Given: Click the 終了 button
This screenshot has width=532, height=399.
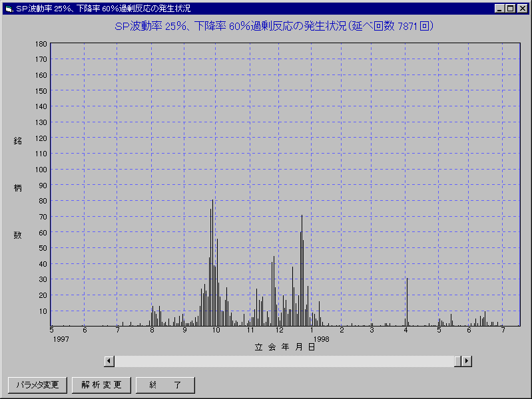Looking at the screenshot, I should (165, 385).
